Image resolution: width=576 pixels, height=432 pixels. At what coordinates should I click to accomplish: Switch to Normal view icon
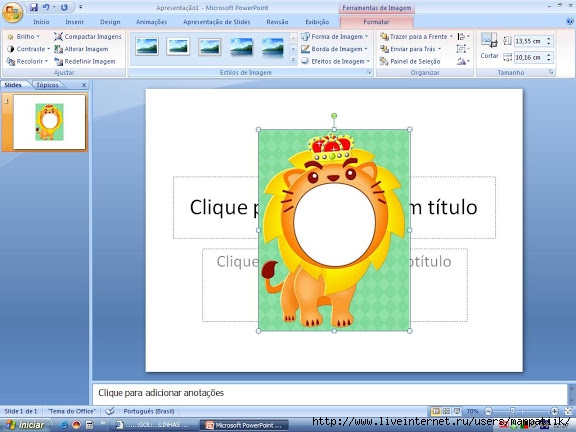(436, 411)
